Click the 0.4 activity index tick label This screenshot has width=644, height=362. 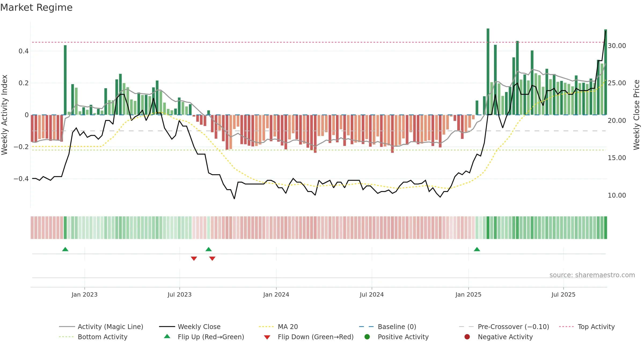[x=24, y=51]
